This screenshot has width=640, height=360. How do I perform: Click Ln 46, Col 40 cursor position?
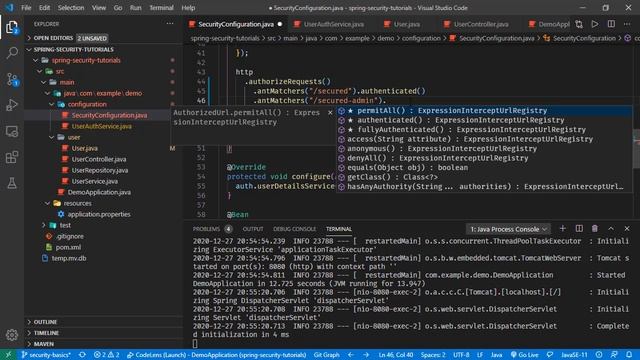click(396, 355)
